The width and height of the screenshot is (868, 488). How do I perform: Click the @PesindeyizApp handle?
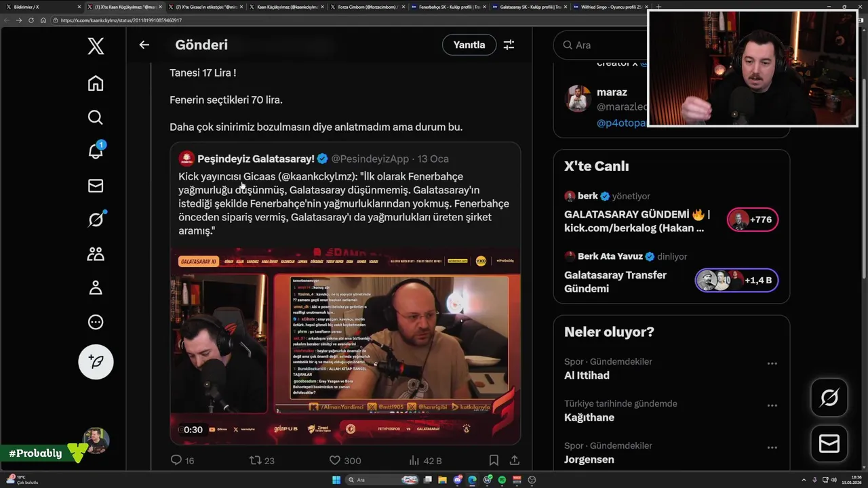point(370,159)
